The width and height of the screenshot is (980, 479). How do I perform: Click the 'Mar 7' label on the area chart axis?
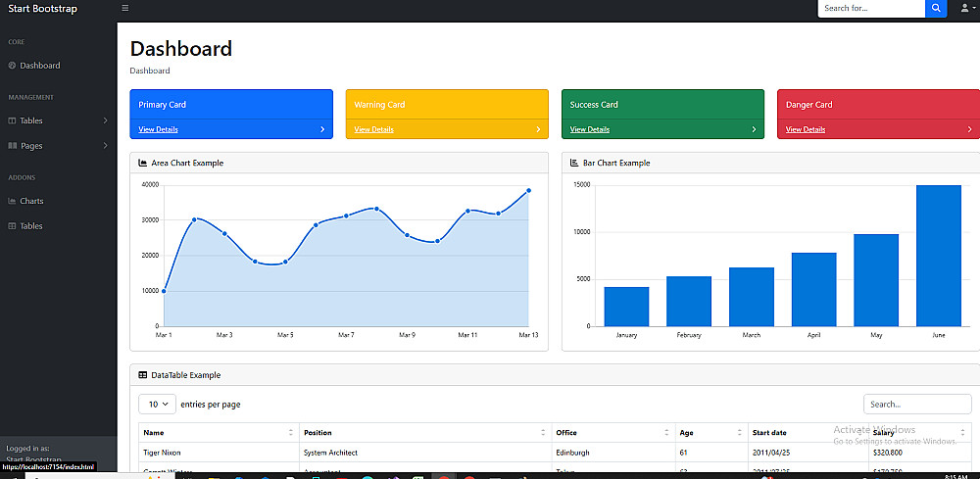click(x=346, y=335)
